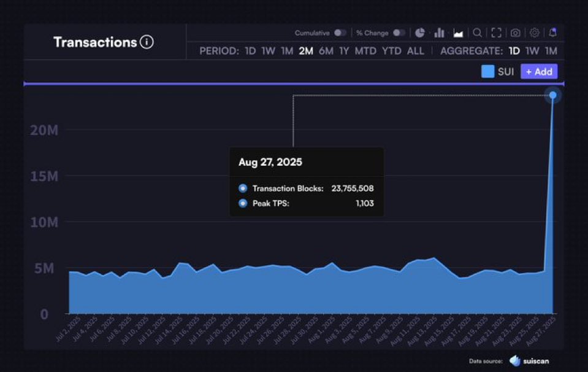Click the Aug 27 peak data point
Screen dimensions: 588x372
(553, 95)
